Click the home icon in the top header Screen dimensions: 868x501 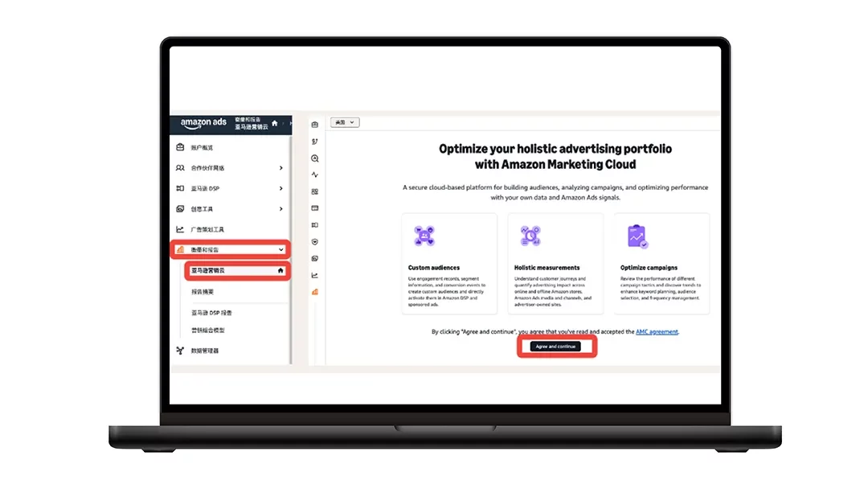(275, 123)
